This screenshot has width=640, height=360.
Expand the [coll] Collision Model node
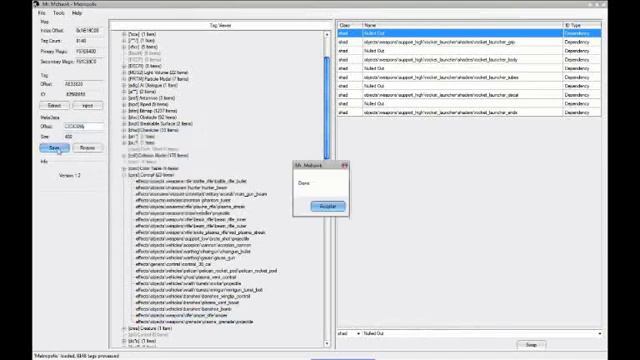[124, 156]
